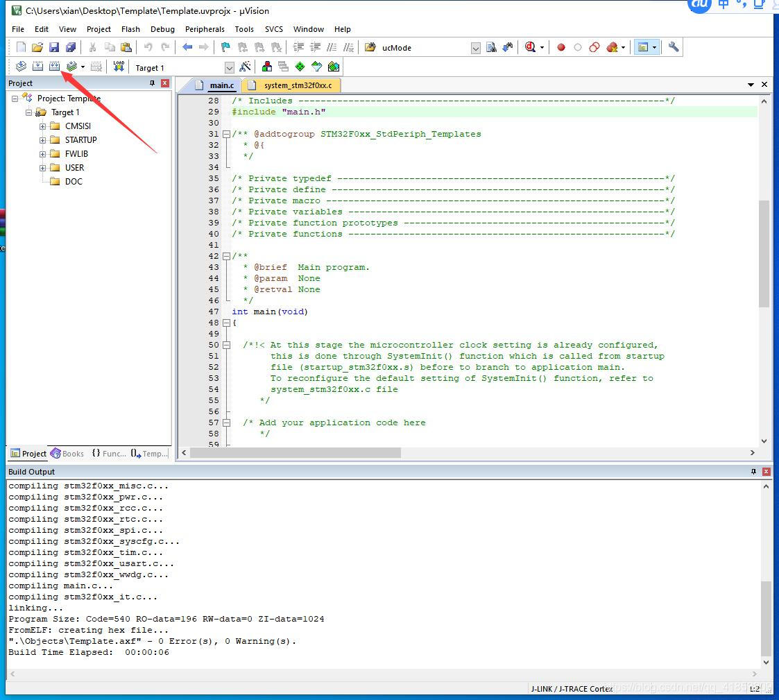Screen dimensions: 779x700
Task: Toggle enable/disable breakpoint hollow circle
Action: click(x=577, y=47)
